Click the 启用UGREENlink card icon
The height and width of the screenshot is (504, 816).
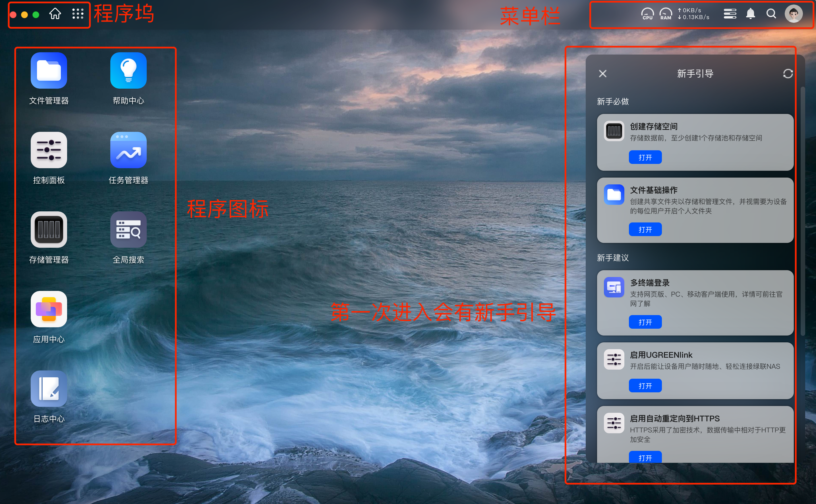(614, 359)
